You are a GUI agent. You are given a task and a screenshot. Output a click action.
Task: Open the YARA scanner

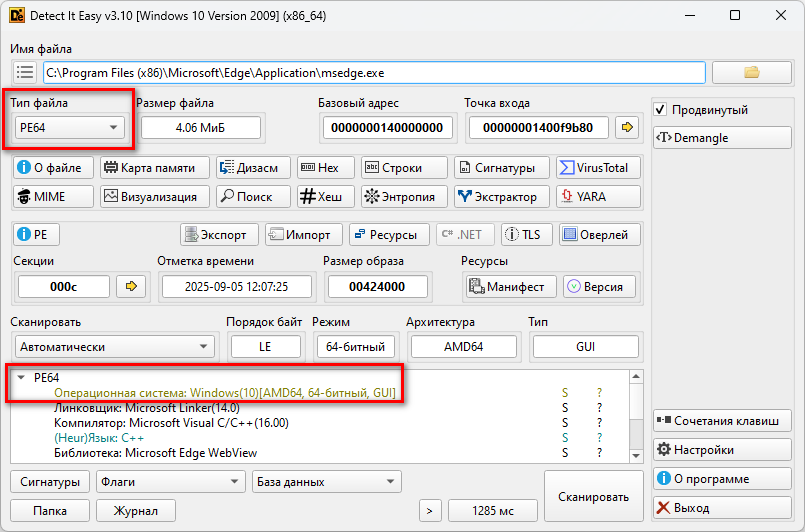pyautogui.click(x=598, y=196)
